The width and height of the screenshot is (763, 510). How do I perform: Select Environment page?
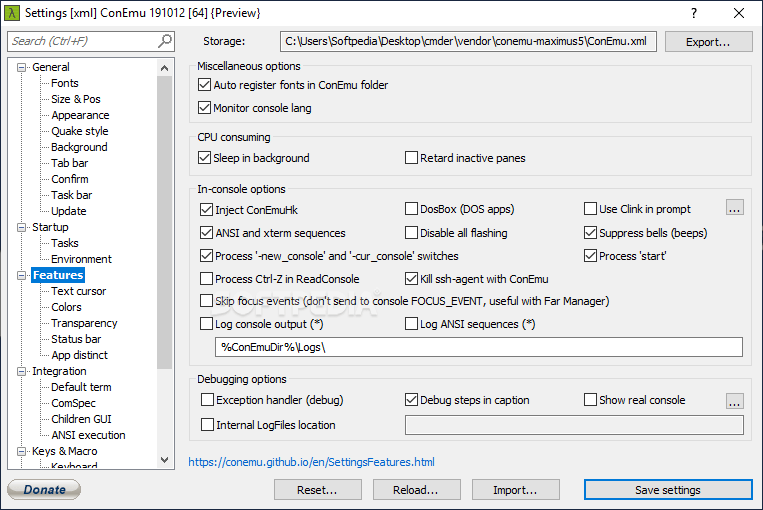tap(81, 259)
